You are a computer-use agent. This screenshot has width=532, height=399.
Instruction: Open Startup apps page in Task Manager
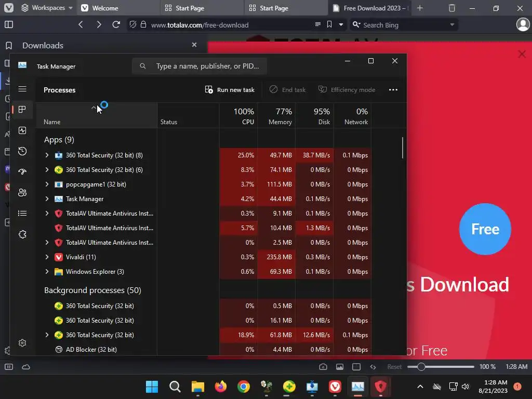(22, 171)
